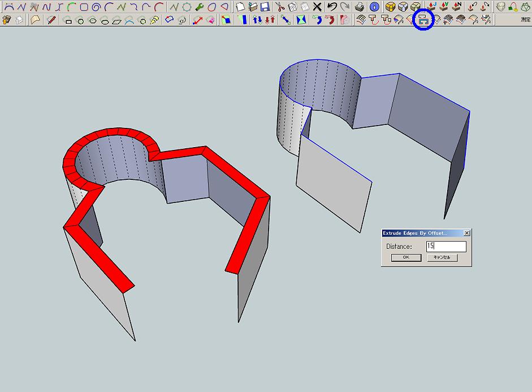Click the Distance input field
This screenshot has width=532, height=392.
pyautogui.click(x=446, y=247)
